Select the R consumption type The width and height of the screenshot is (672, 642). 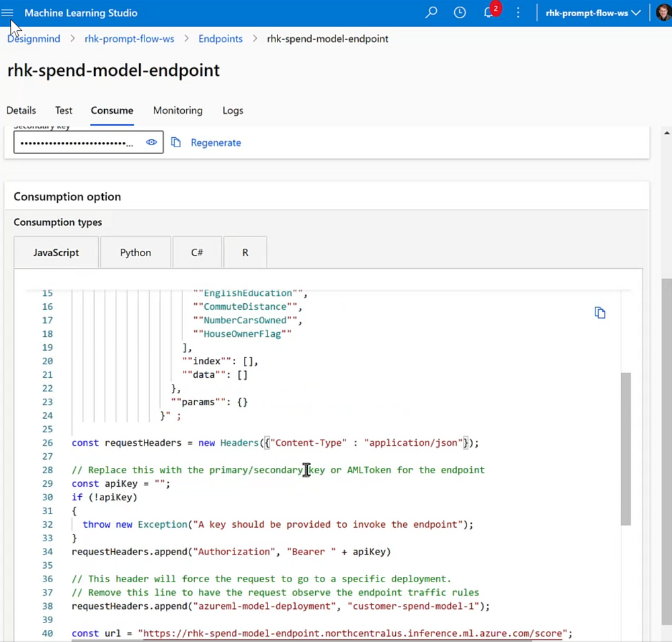point(245,252)
